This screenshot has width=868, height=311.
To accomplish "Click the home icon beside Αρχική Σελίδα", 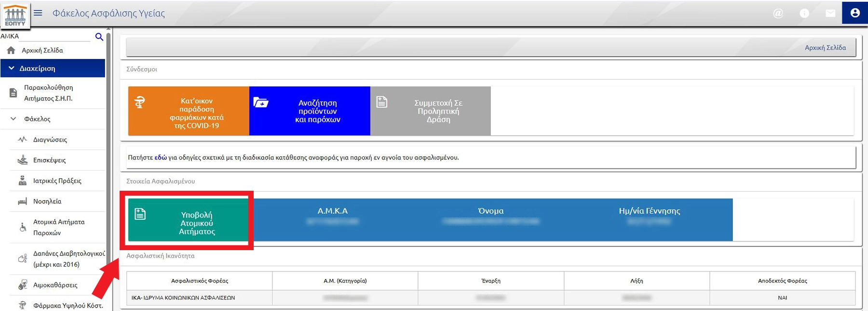I will pos(11,50).
